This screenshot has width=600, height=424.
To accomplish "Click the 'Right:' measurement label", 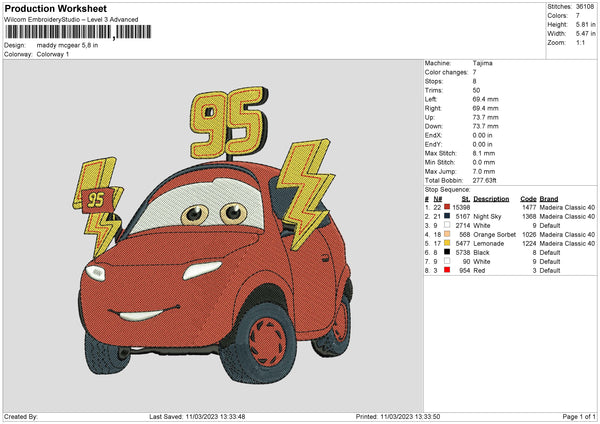I will point(433,108).
